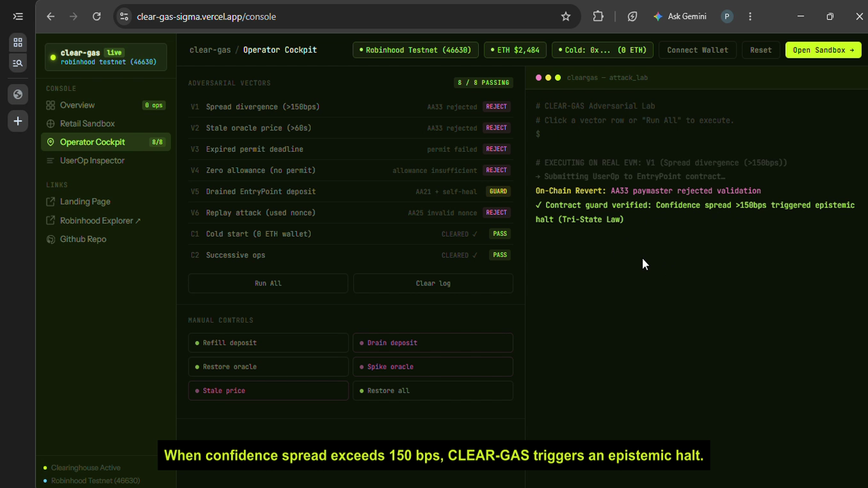Run the C1 Cold start row
The width and height of the screenshot is (868, 488).
tap(350, 234)
